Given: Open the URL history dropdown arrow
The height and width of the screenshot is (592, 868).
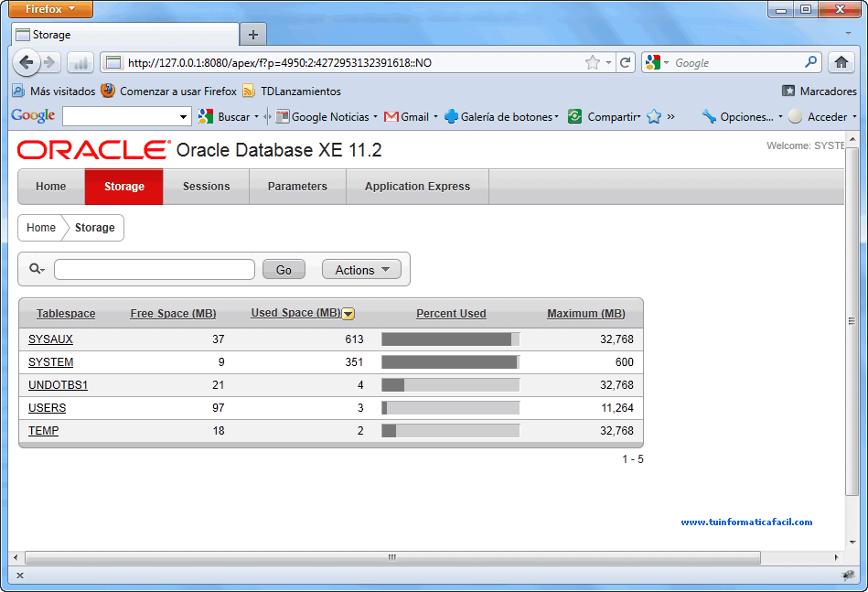Looking at the screenshot, I should (608, 62).
